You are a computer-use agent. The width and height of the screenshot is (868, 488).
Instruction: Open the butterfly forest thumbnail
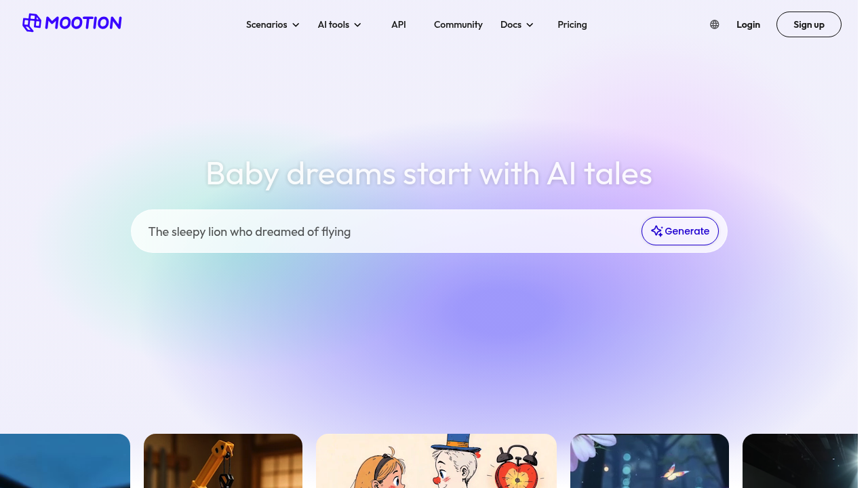tap(650, 461)
